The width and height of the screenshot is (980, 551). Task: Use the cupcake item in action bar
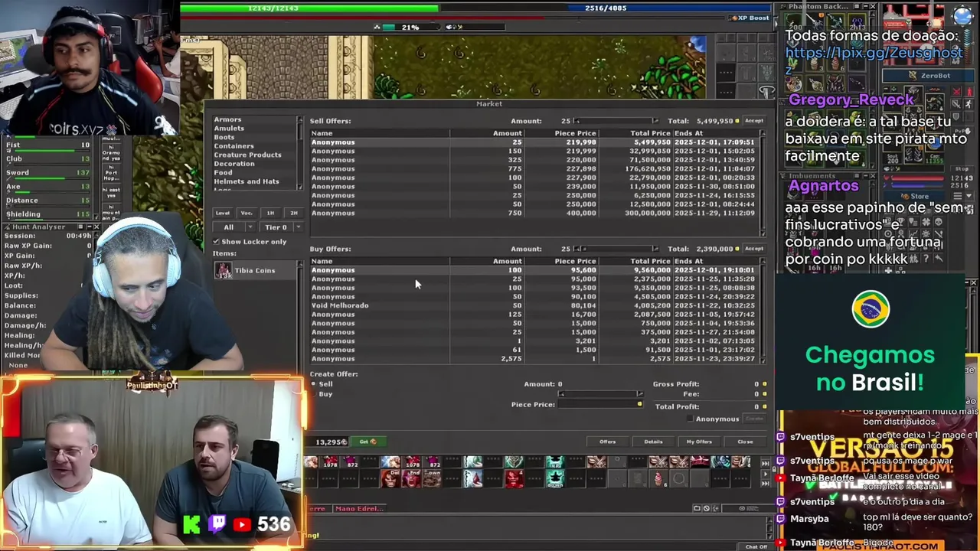click(658, 479)
